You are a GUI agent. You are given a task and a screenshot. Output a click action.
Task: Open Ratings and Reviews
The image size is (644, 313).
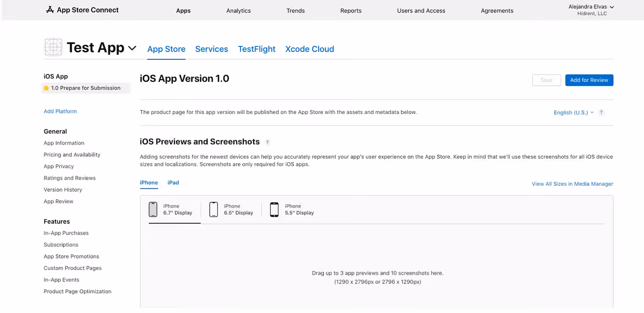tap(69, 178)
